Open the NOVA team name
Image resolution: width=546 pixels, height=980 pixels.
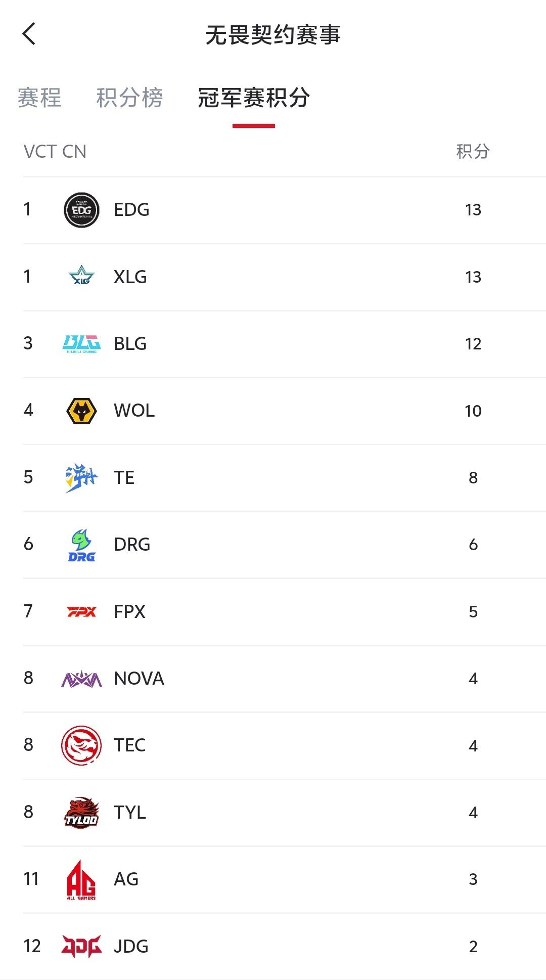(139, 679)
